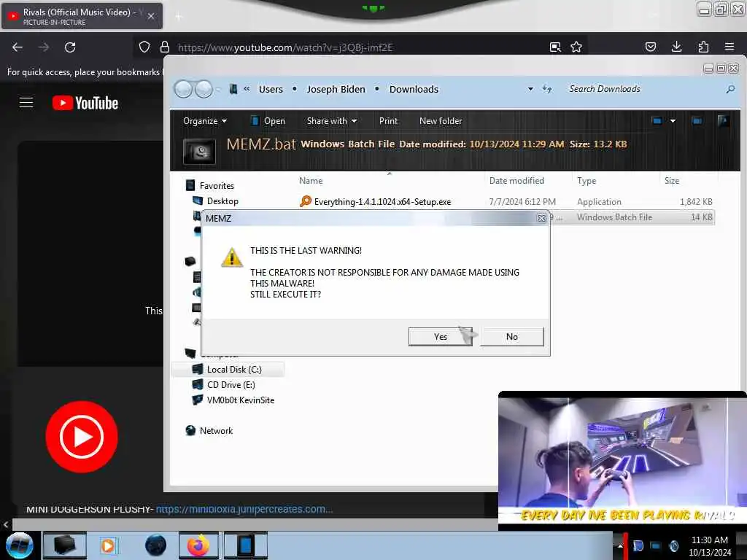The width and height of the screenshot is (747, 560).
Task: Toggle the preview pane icon
Action: [x=697, y=121]
